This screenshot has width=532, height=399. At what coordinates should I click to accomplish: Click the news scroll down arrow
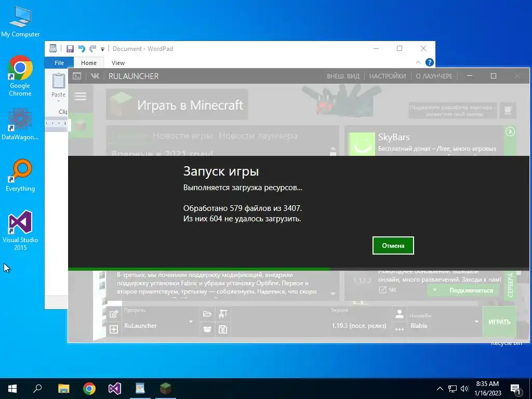[333, 294]
